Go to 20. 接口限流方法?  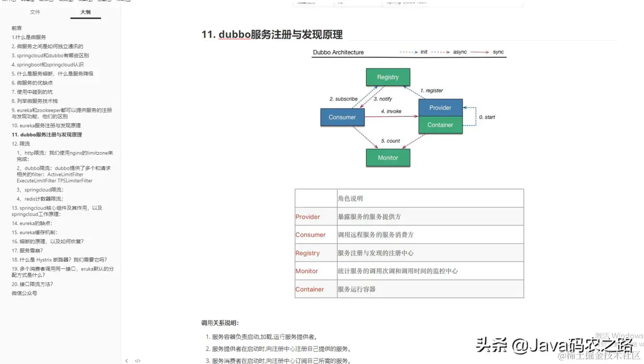(x=32, y=284)
